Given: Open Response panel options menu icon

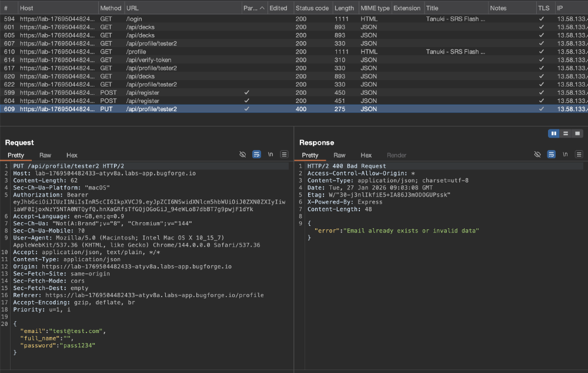Looking at the screenshot, I should pyautogui.click(x=579, y=154).
